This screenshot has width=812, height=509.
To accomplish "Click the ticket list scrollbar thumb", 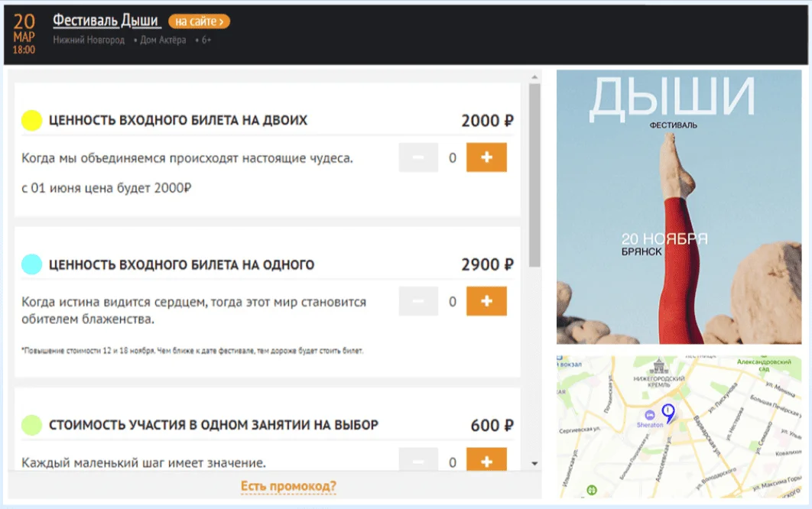I will [x=534, y=174].
